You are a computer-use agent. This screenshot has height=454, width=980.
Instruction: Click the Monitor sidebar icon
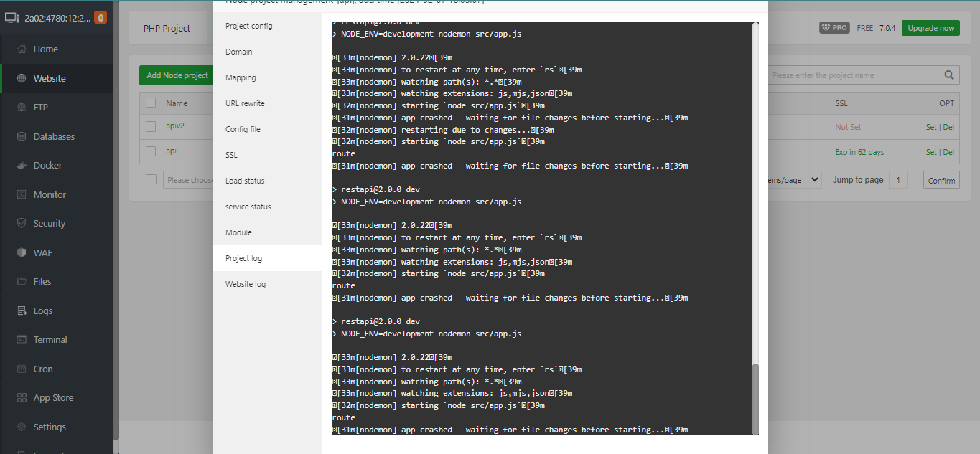21,194
